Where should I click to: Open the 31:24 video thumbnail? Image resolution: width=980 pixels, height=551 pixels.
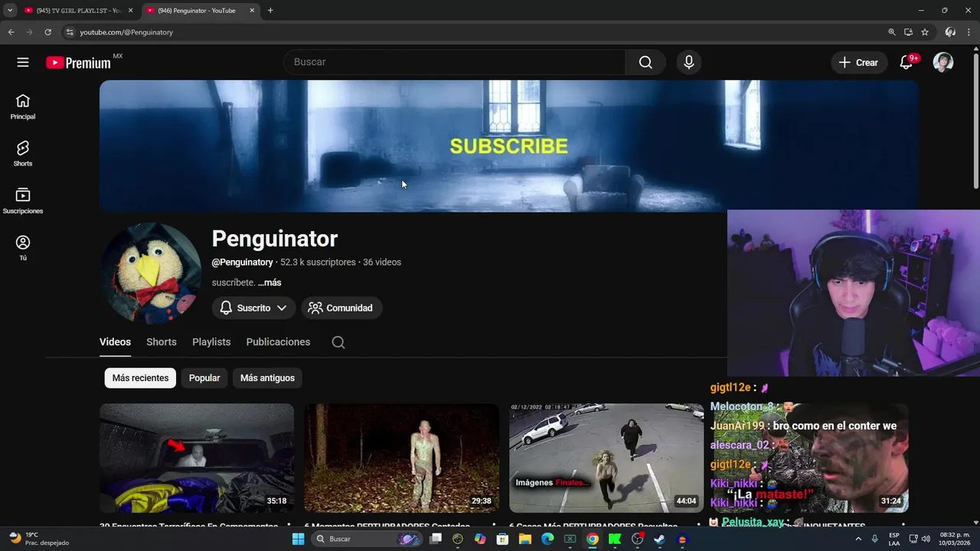[810, 458]
